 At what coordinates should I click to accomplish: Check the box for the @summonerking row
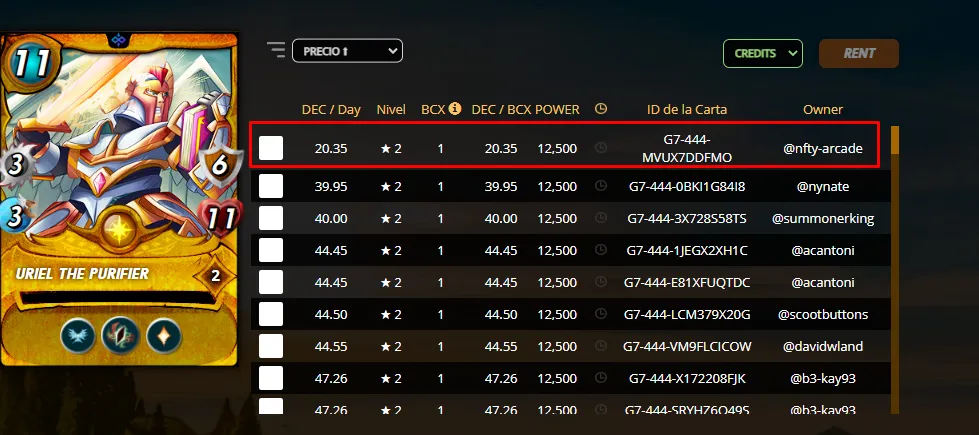click(x=271, y=218)
